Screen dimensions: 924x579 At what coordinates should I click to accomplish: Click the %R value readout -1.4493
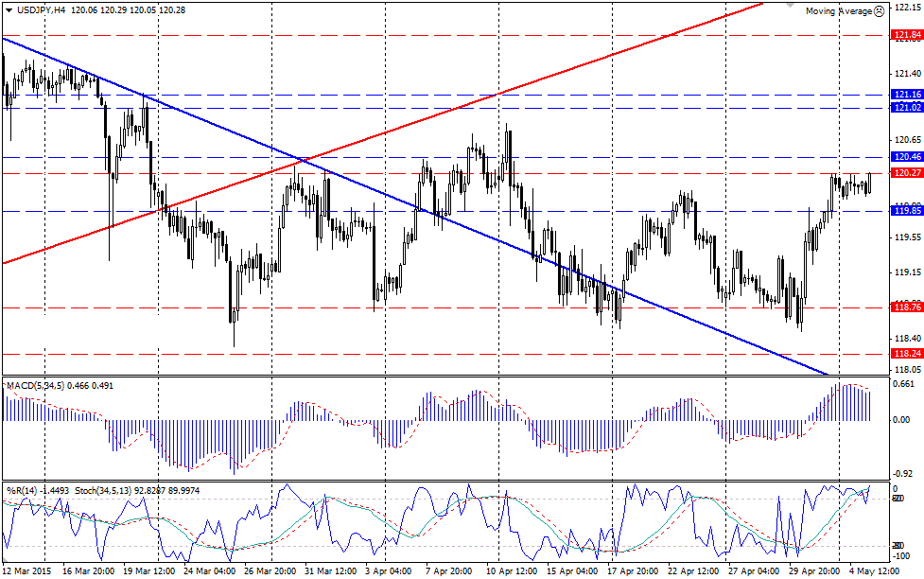(x=55, y=490)
